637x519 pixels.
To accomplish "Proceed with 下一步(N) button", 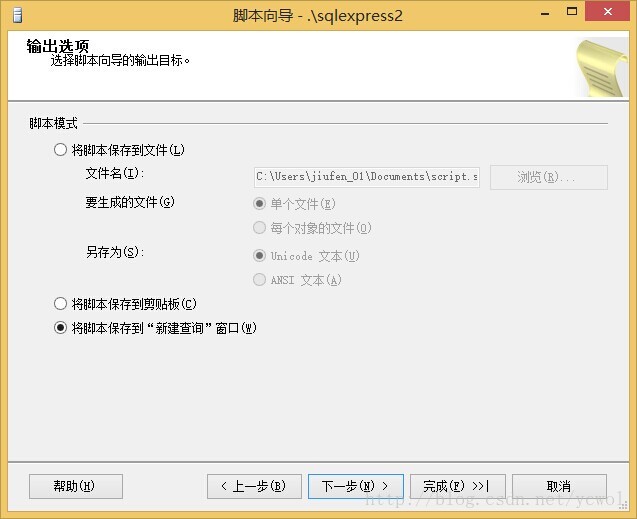I will pyautogui.click(x=356, y=486).
